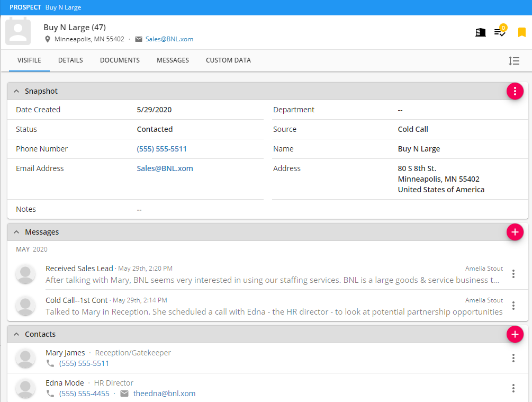
Task: Call the (555) 555-5511 phone number link
Action: (x=161, y=149)
